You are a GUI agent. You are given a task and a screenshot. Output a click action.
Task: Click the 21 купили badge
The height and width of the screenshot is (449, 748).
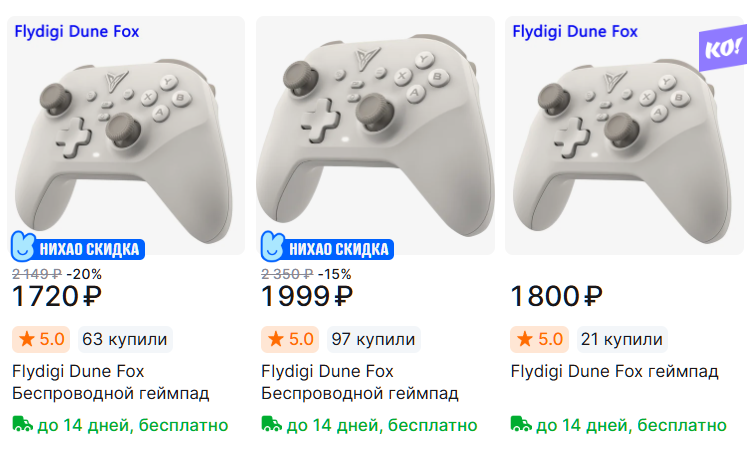pyautogui.click(x=622, y=339)
